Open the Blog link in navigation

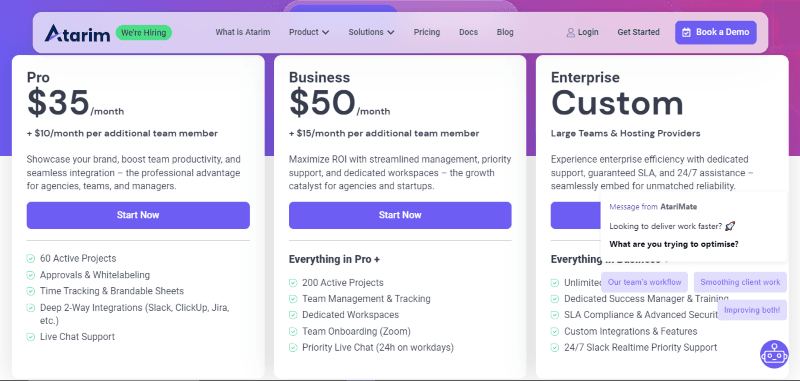(x=505, y=32)
